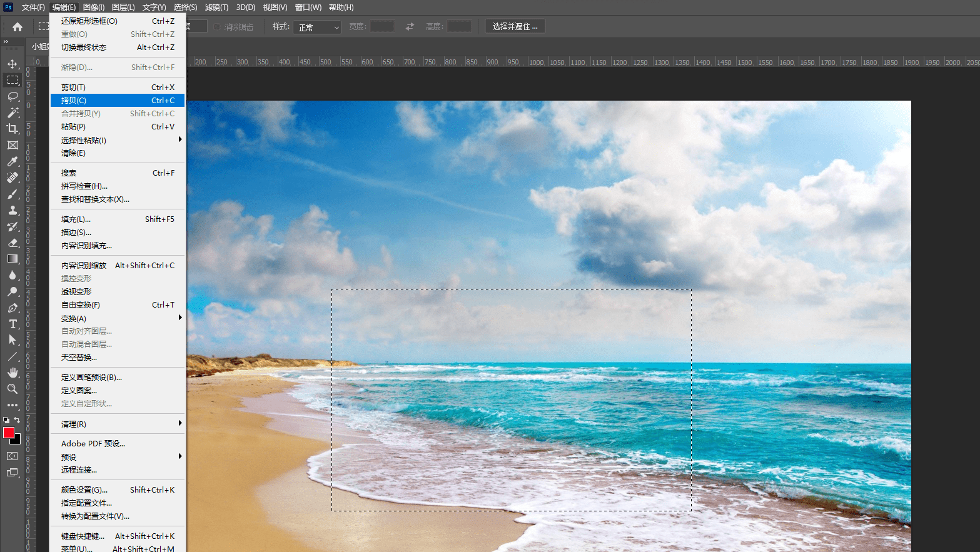The height and width of the screenshot is (552, 980).
Task: Toggle the 消除锯齿 anti-alias checkbox
Action: pos(217,27)
